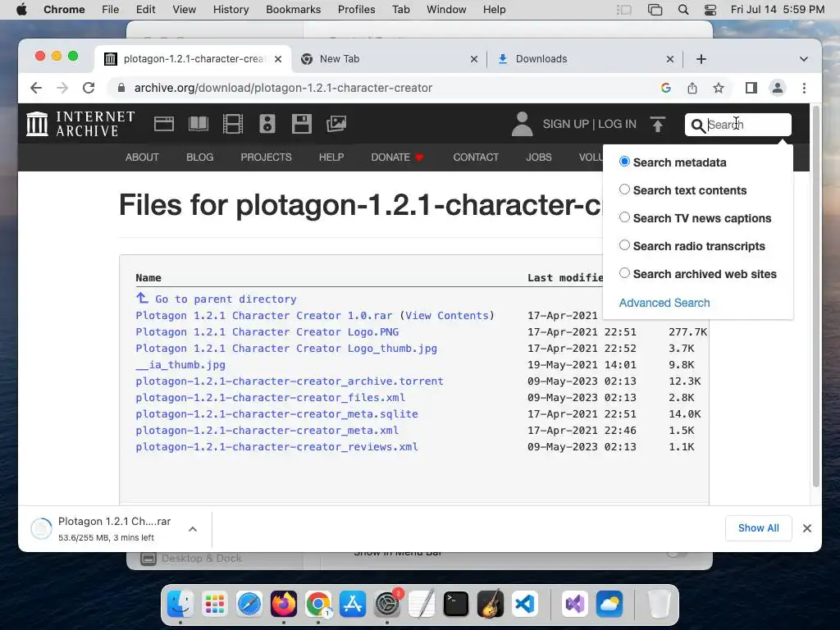Click the magnifier icon in search box
Image resolution: width=840 pixels, height=630 pixels.
point(697,126)
